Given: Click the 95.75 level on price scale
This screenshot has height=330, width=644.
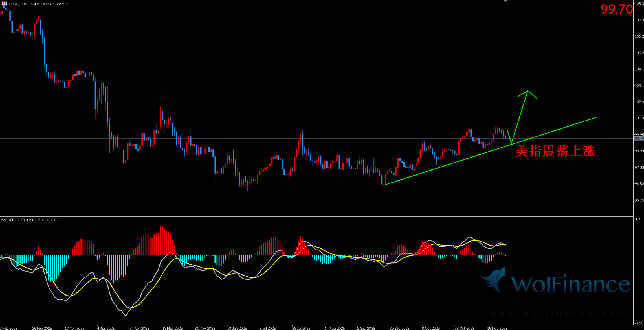Looking at the screenshot, I should 639,200.
